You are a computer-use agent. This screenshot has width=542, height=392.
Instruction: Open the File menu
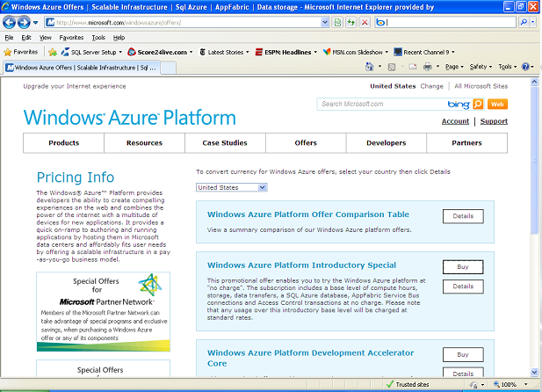point(9,38)
